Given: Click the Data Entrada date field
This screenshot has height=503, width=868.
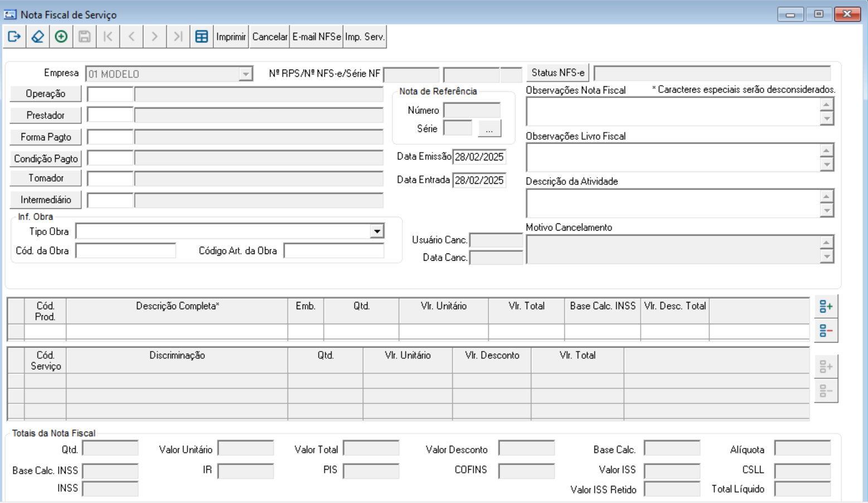Looking at the screenshot, I should point(479,180).
